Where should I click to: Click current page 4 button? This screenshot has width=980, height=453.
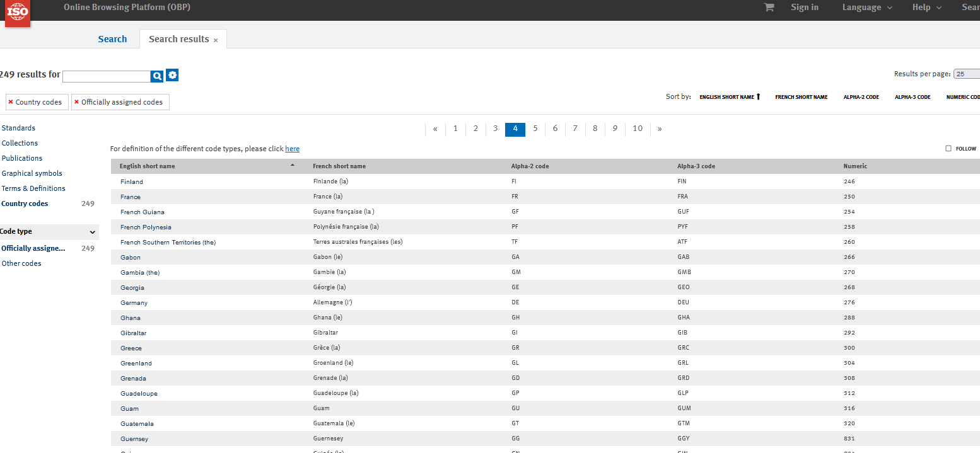pyautogui.click(x=515, y=129)
